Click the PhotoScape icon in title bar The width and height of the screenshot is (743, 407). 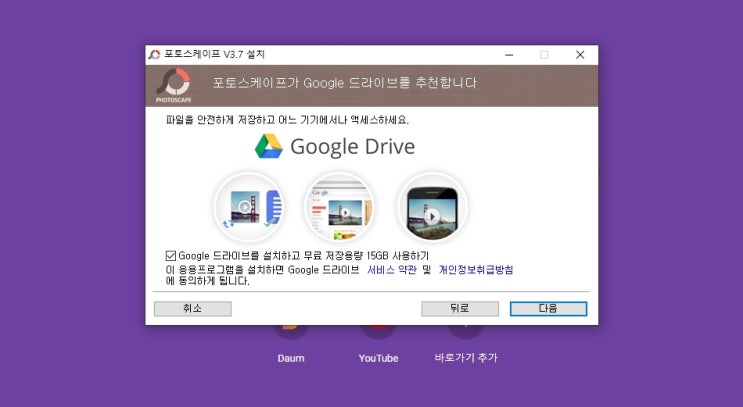[154, 54]
